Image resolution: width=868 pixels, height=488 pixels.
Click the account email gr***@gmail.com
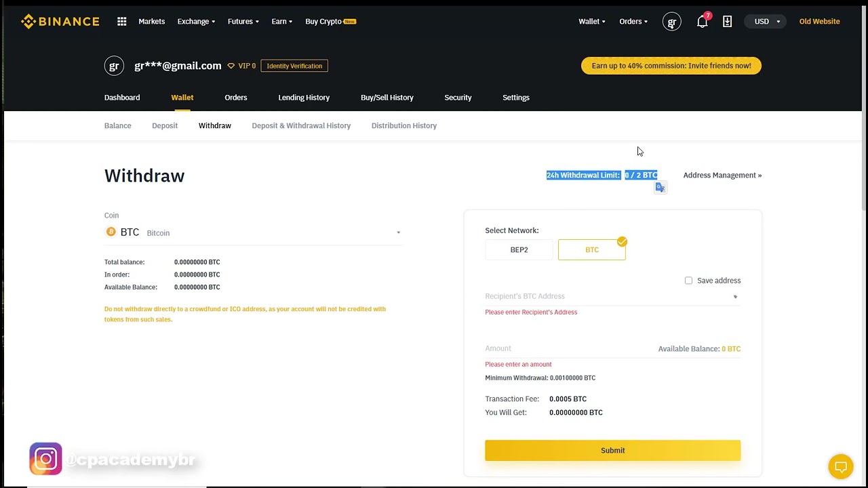178,66
